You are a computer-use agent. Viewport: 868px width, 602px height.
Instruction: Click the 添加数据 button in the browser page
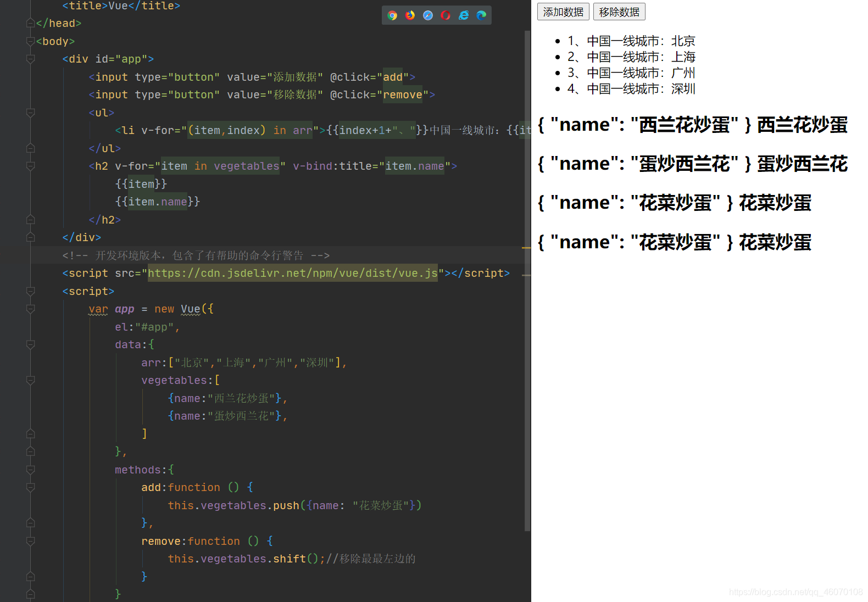pos(563,12)
